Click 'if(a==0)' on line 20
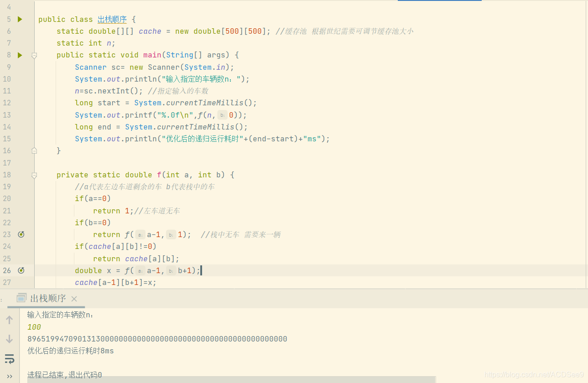 click(93, 198)
